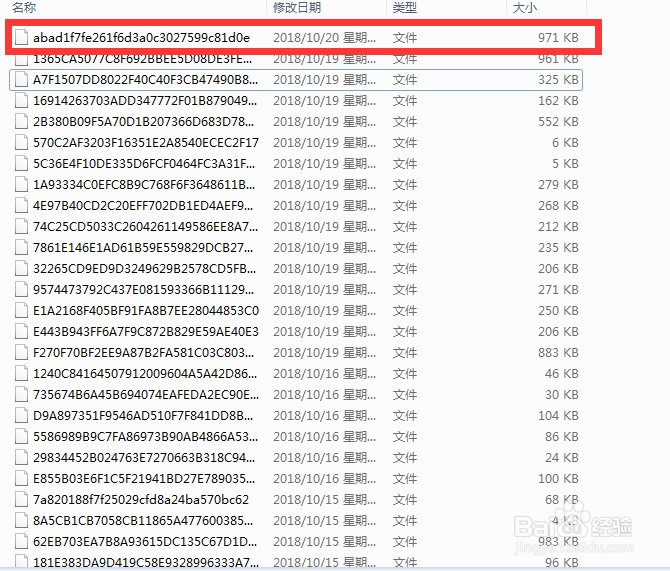The image size is (670, 571).
Task: Select the file 7861E146E1AD61B59E559829DCB27...
Action: [143, 247]
